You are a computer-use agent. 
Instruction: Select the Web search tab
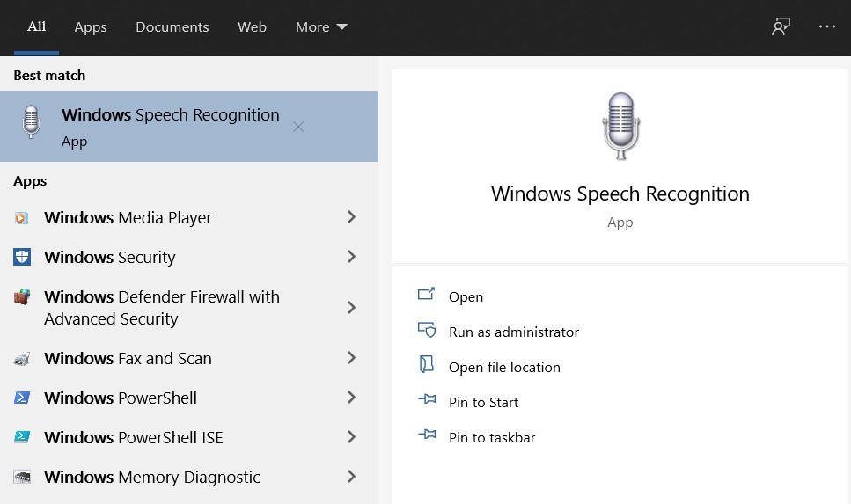point(252,27)
